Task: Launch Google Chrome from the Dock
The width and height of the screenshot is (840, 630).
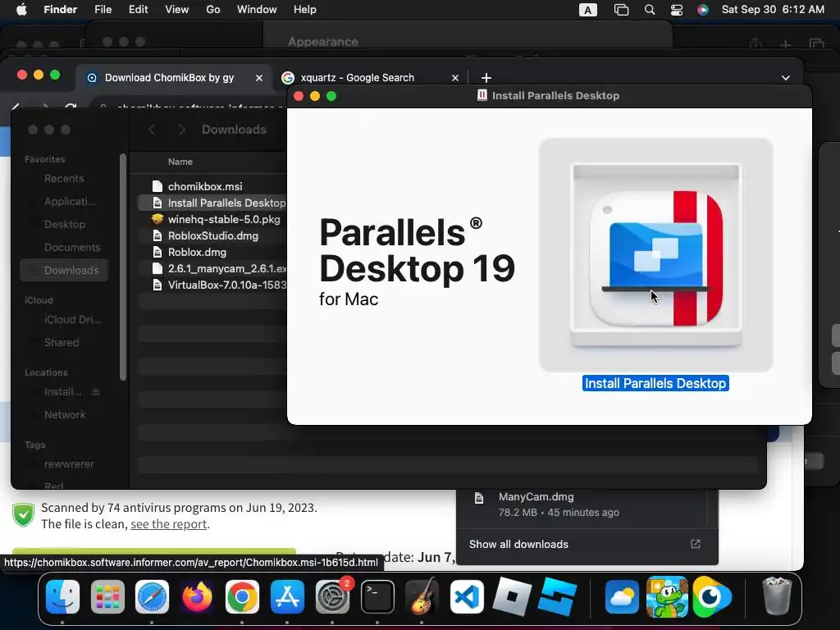Action: click(242, 596)
